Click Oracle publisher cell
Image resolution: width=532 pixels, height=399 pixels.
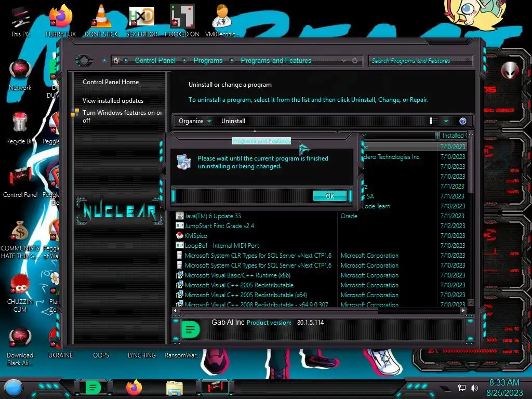pyautogui.click(x=349, y=216)
